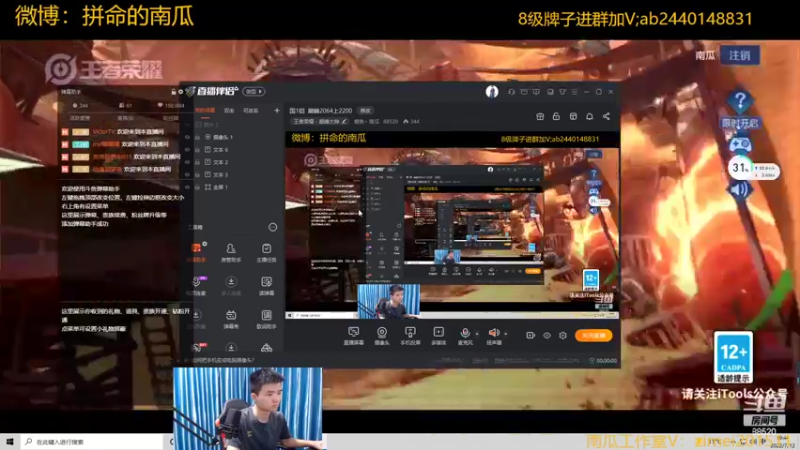Click the 注销 button in game
Image resolution: width=800 pixels, height=450 pixels.
coord(740,55)
